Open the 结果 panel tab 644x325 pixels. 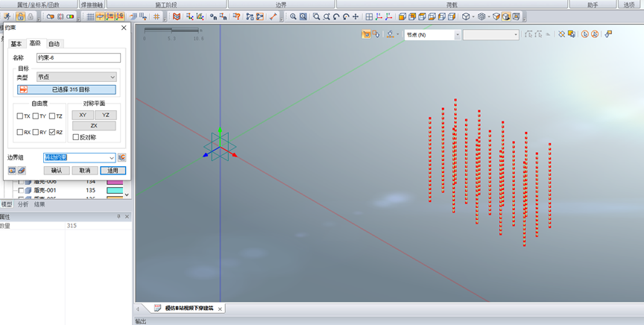tap(40, 204)
